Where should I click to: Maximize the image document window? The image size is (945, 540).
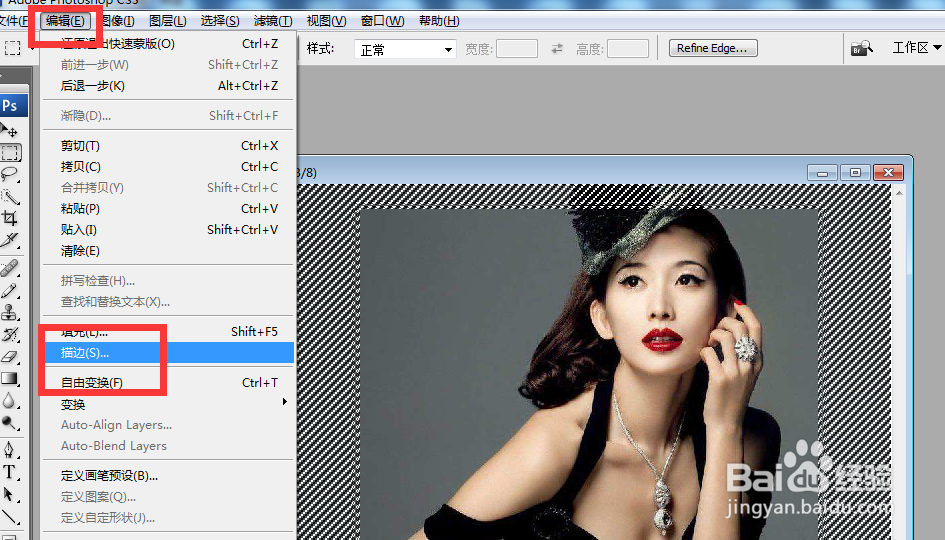(855, 173)
